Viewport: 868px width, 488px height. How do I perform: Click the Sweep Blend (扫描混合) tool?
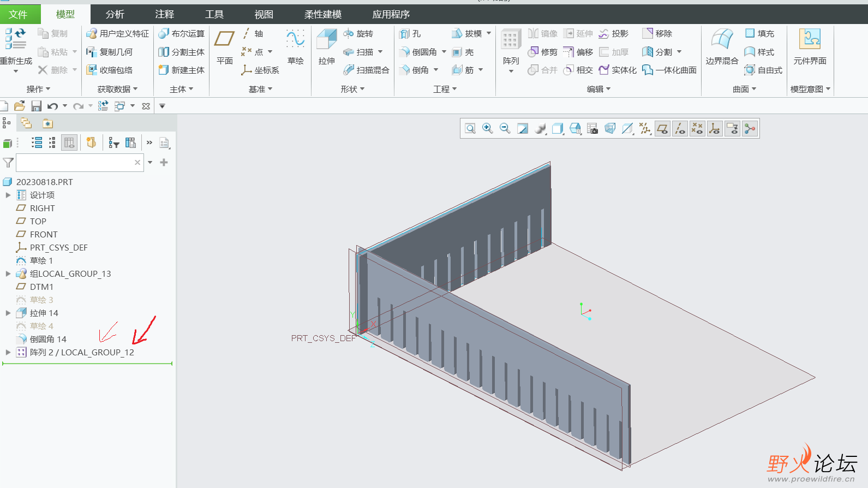tap(366, 70)
